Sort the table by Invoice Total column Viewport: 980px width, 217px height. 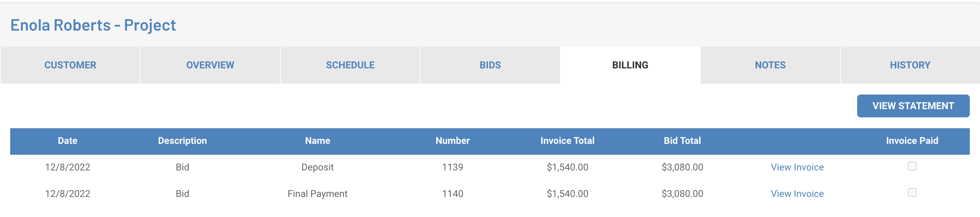pyautogui.click(x=567, y=140)
